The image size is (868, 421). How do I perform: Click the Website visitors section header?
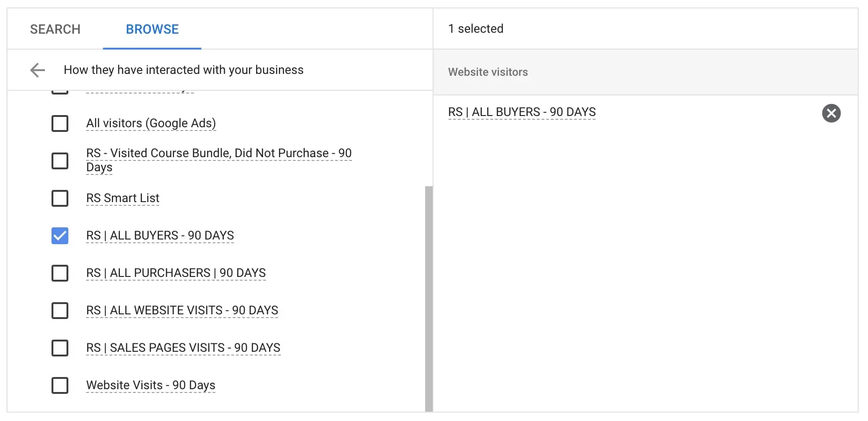(x=488, y=72)
